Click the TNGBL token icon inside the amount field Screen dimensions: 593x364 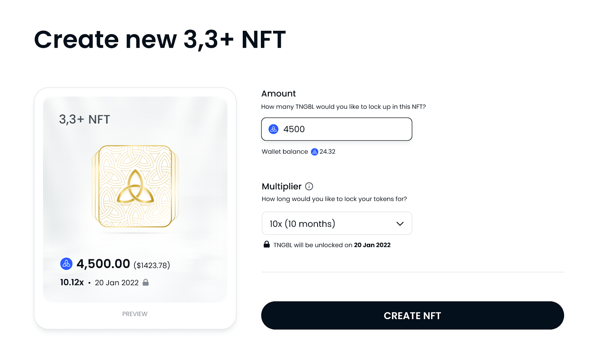[274, 129]
